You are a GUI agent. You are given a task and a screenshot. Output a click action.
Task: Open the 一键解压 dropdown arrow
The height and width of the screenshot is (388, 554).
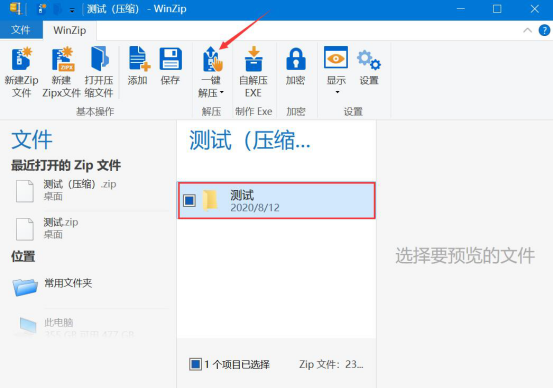[x=222, y=93]
